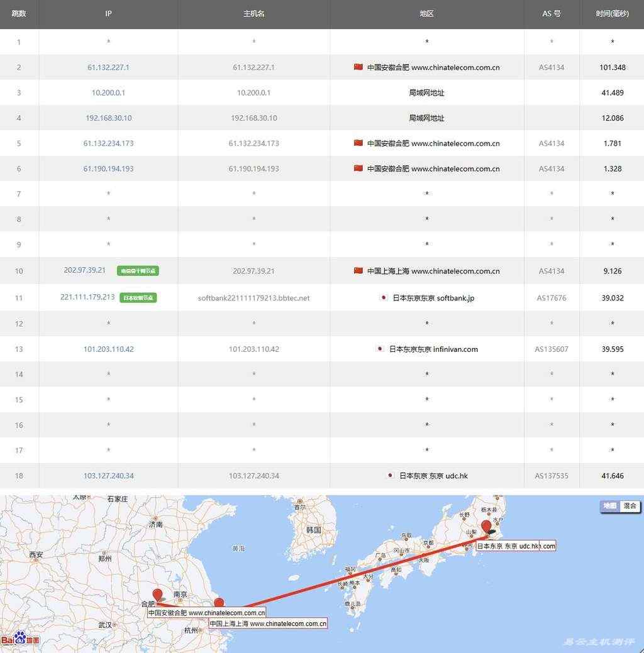Click 局域网地址 in hop 4 row
This screenshot has width=644, height=653.
pyautogui.click(x=426, y=118)
